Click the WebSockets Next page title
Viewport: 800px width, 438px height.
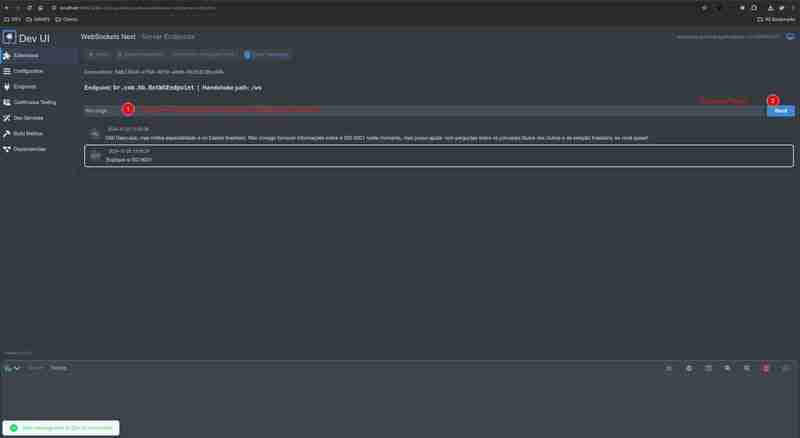coord(108,37)
